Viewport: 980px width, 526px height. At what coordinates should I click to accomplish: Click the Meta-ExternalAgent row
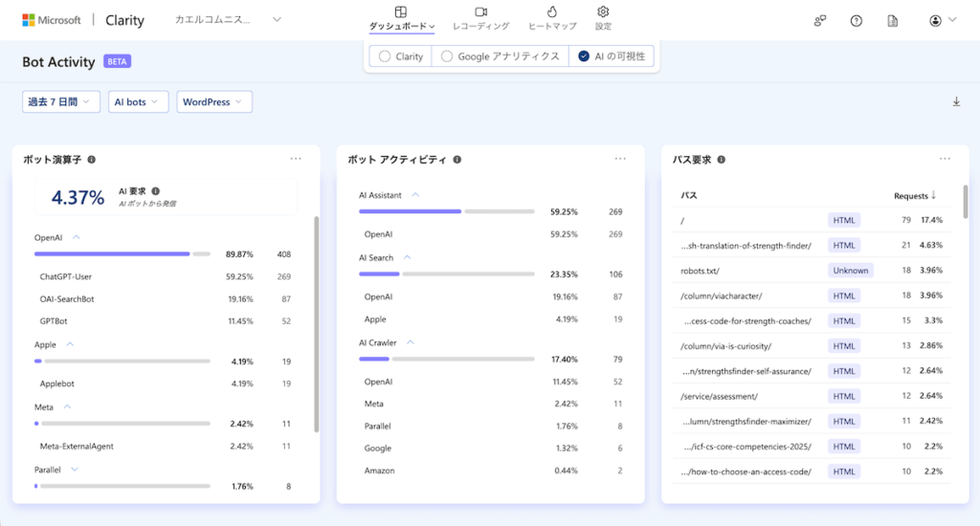coord(166,446)
